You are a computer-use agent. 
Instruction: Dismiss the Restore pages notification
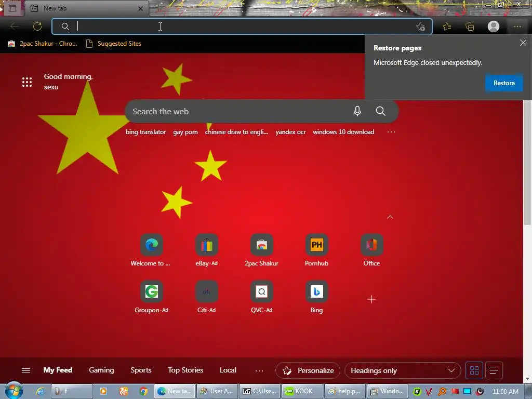point(523,43)
